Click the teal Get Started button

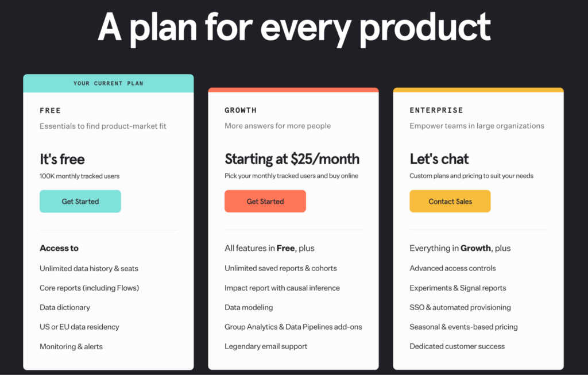pyautogui.click(x=80, y=202)
